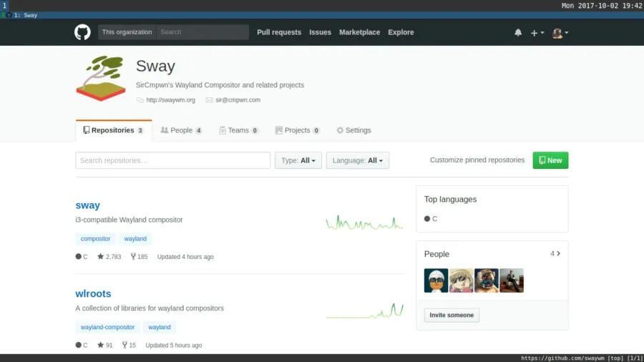The height and width of the screenshot is (362, 644).
Task: Click the 4 chevron next to People
Action: click(555, 254)
